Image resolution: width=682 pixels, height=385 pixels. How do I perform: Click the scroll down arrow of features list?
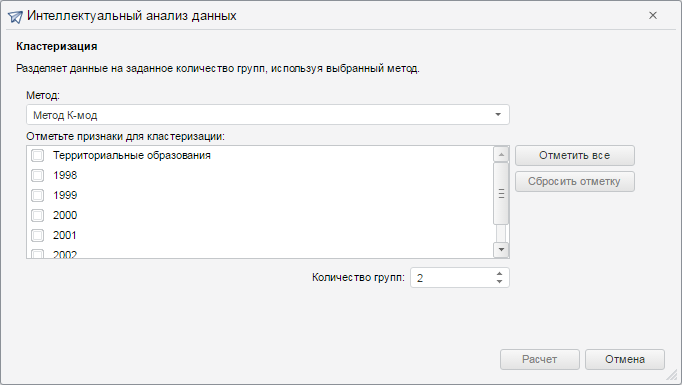[501, 250]
